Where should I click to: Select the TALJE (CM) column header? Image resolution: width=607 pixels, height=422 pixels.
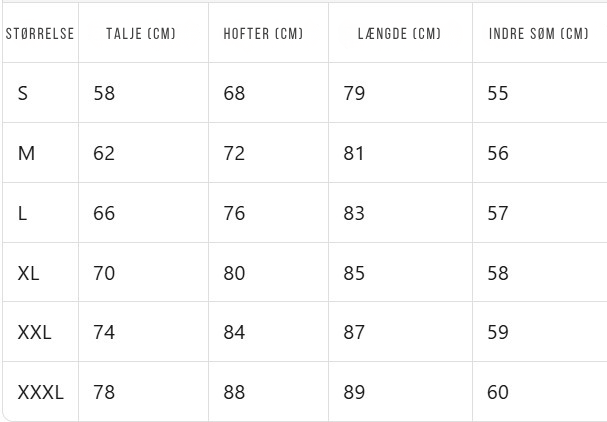(140, 33)
